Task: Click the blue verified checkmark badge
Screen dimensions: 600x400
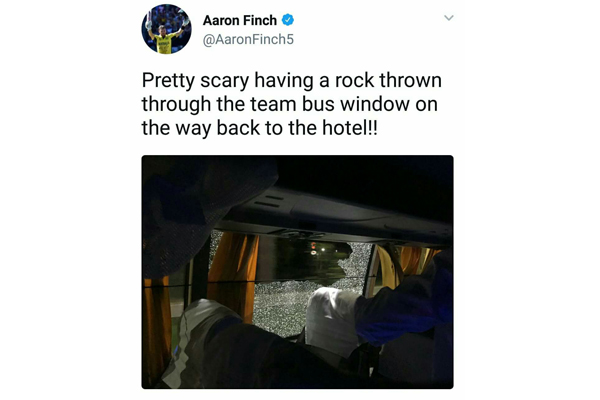Action: click(288, 20)
